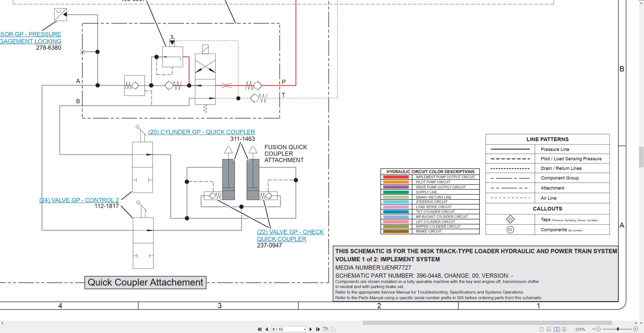Click the green SUPPLY LINE swatch
Screen dimensions: 644x333
[396, 192]
